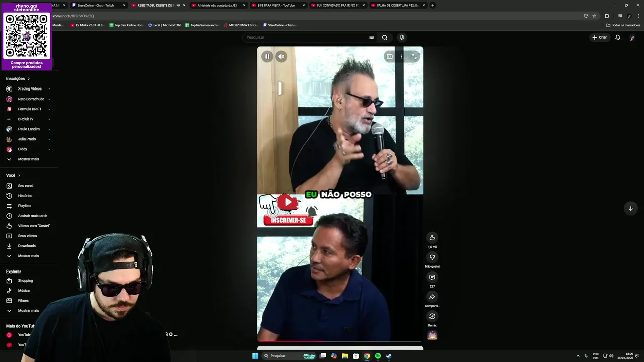
Task: Switch to BIFE PARA VISITA - YouTube tab
Action: 277,5
